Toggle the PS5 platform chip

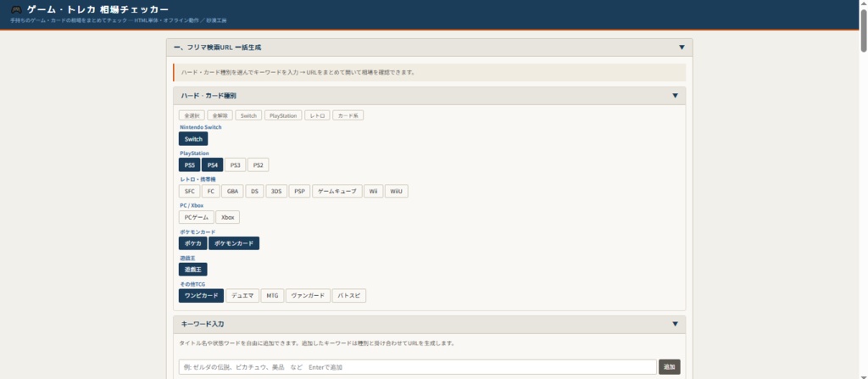(x=189, y=165)
